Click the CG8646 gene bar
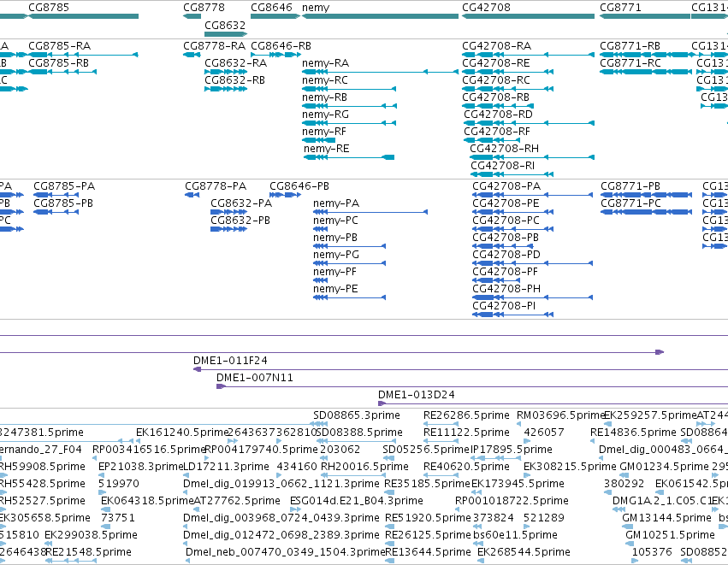728x565 pixels. click(x=275, y=16)
